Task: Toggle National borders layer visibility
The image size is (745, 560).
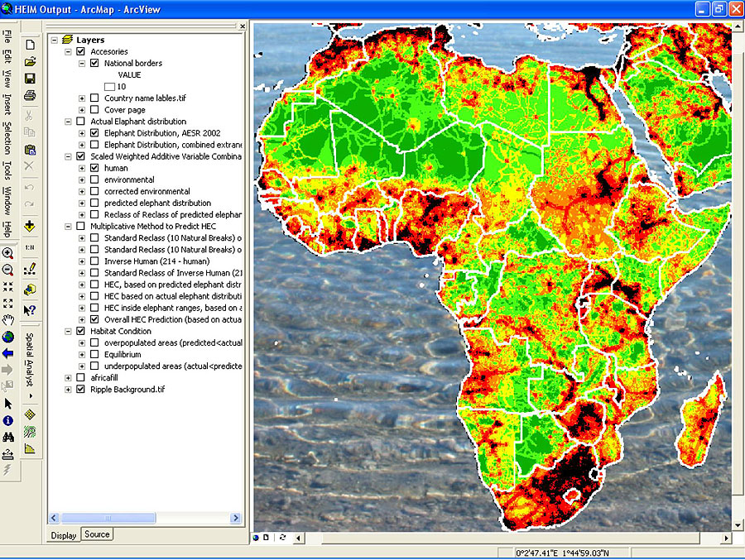Action: [x=94, y=63]
